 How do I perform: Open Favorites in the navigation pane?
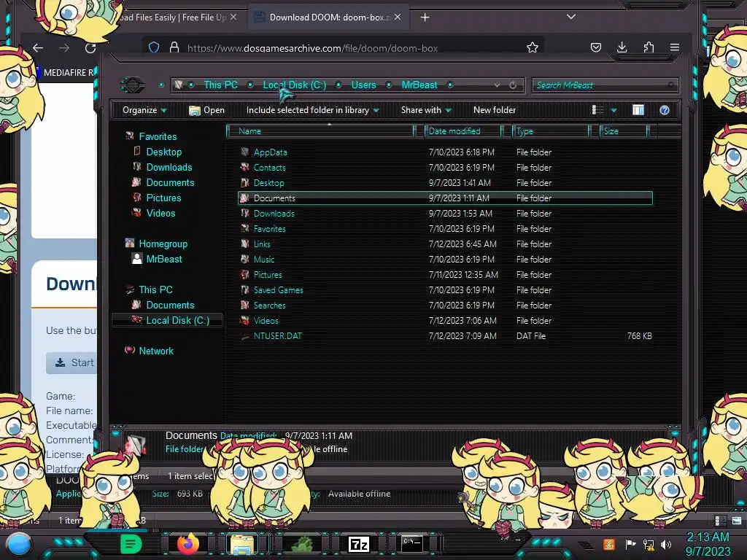[x=158, y=136]
